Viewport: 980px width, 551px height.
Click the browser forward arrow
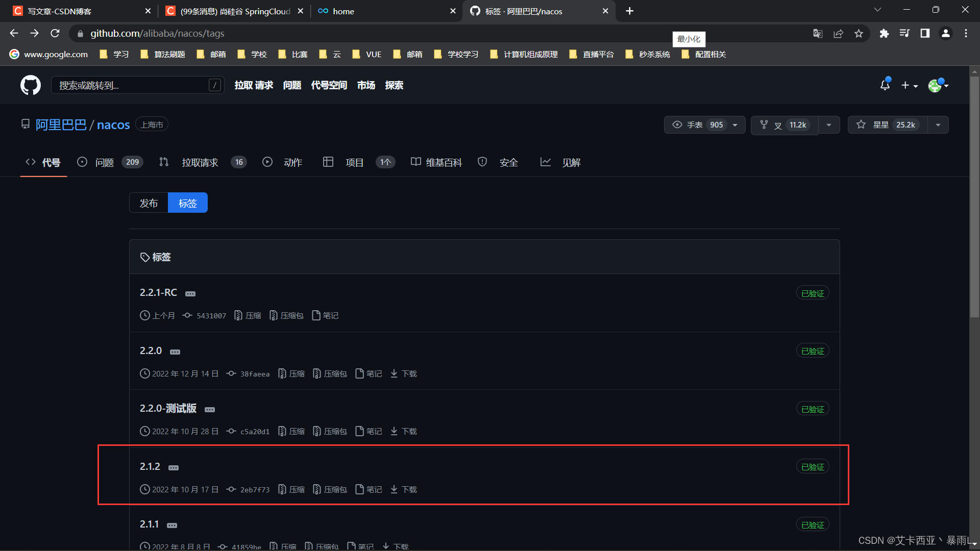34,33
